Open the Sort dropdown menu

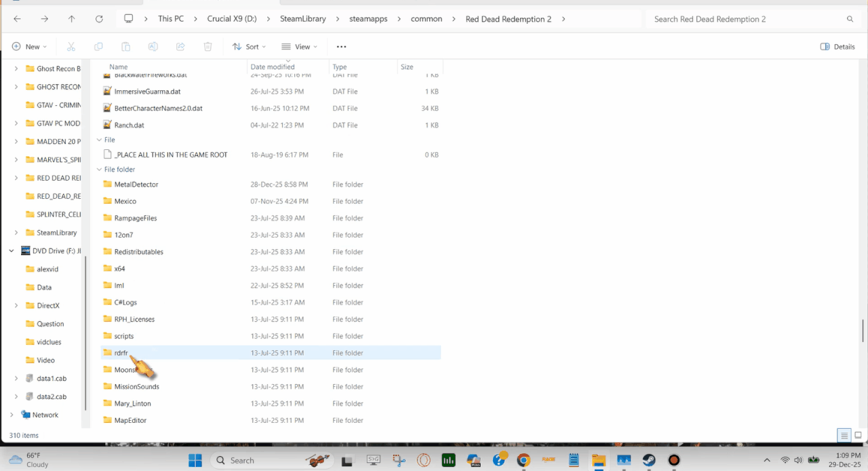[249, 46]
